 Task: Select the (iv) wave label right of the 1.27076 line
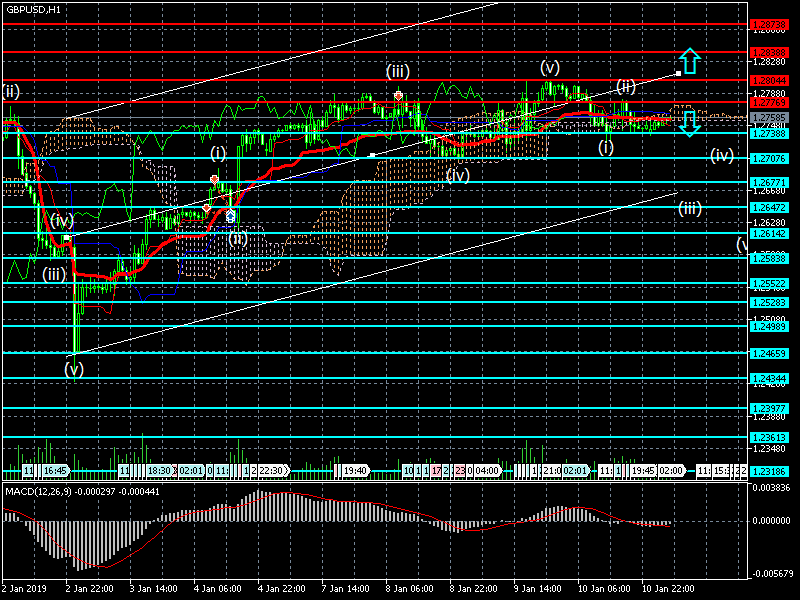tap(722, 155)
